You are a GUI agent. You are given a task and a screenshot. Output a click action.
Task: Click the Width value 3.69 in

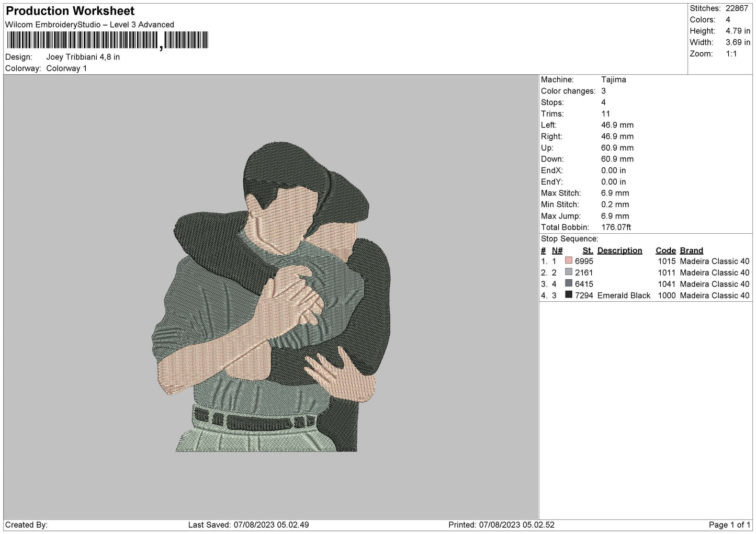coord(738,42)
